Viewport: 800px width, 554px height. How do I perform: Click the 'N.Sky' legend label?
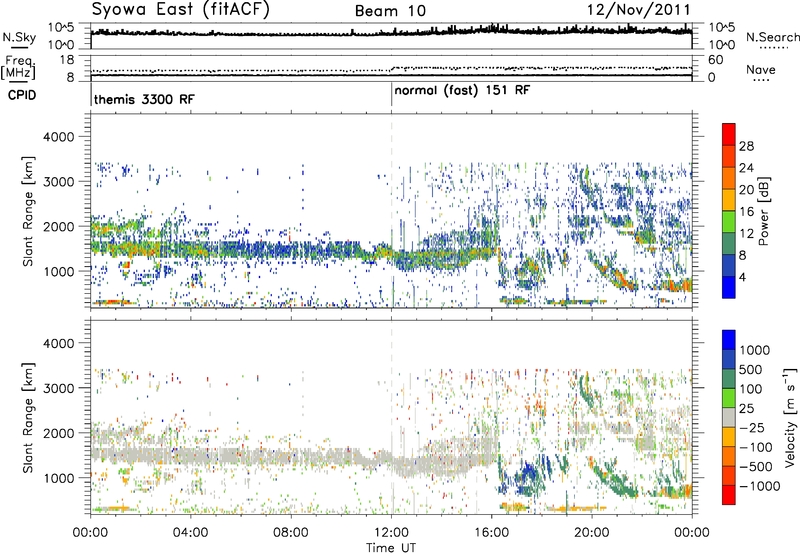[19, 37]
